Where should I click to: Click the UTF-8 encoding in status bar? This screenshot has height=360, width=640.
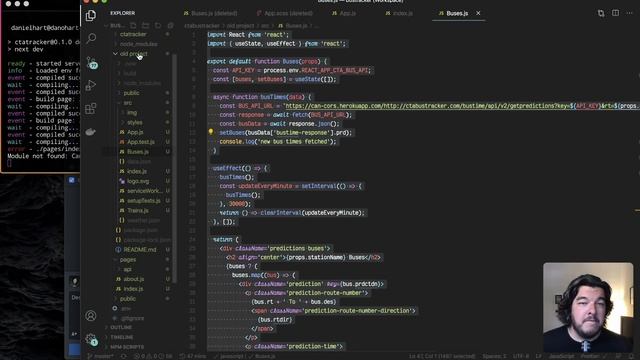pos(520,356)
